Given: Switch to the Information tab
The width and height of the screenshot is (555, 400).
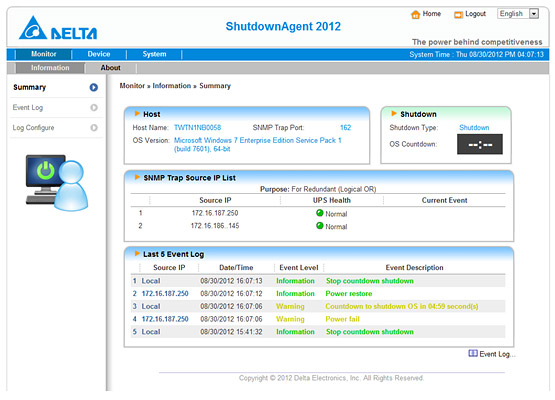Looking at the screenshot, I should pos(50,68).
